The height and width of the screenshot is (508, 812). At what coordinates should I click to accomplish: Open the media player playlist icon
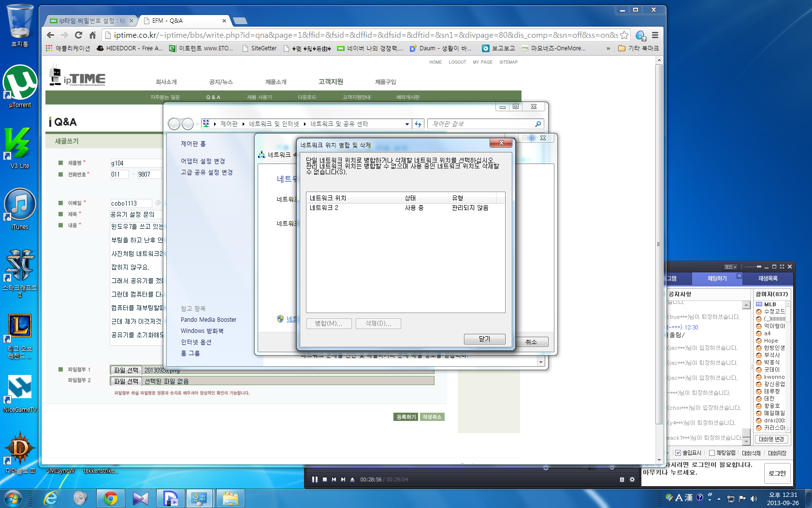coord(622,479)
